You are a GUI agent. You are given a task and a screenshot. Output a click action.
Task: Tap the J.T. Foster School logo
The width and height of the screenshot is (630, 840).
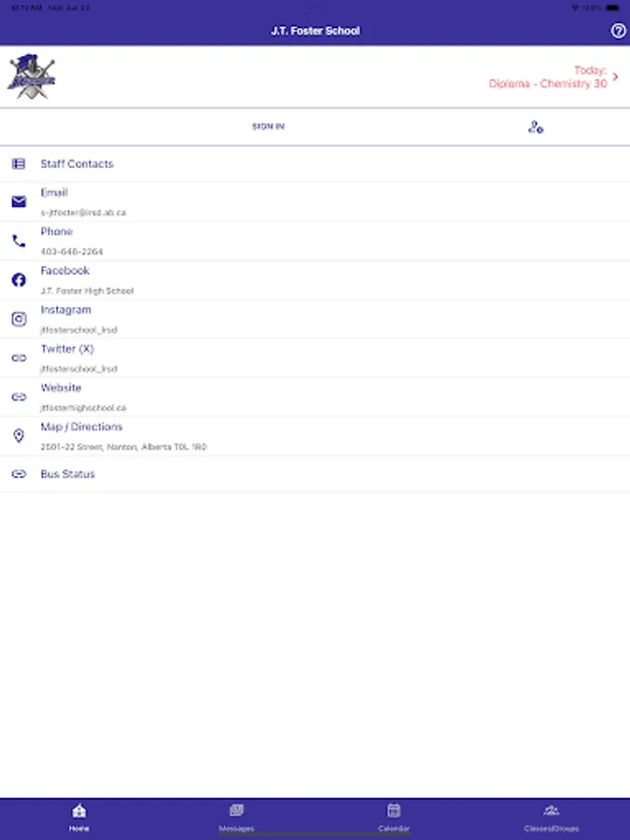point(32,77)
